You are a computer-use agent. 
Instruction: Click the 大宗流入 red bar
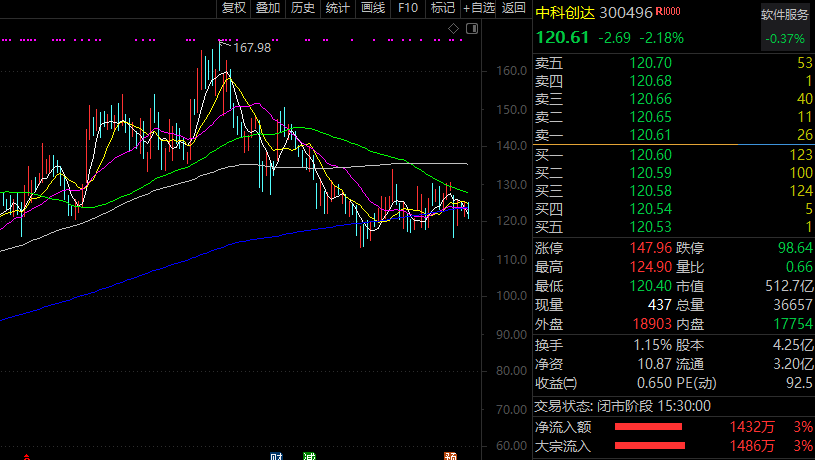(x=648, y=446)
